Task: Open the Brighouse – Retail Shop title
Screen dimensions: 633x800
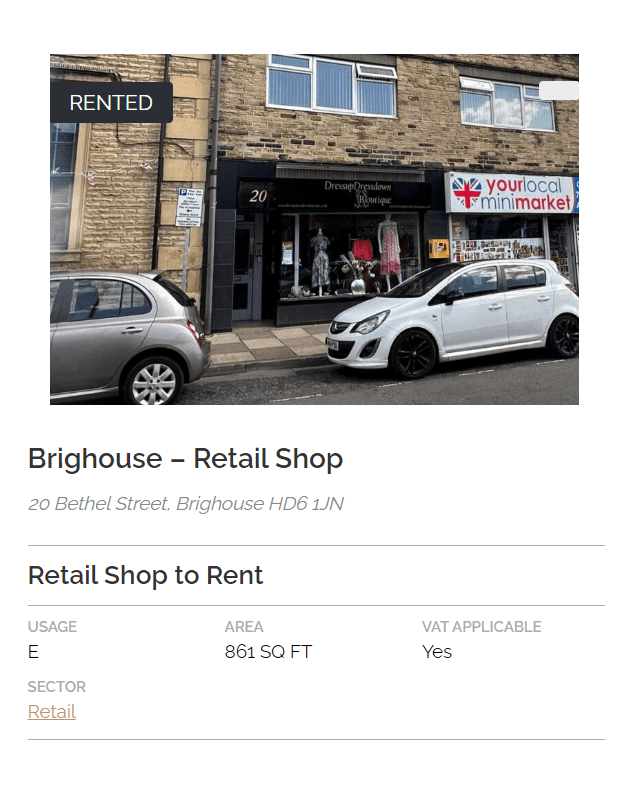Action: tap(185, 458)
